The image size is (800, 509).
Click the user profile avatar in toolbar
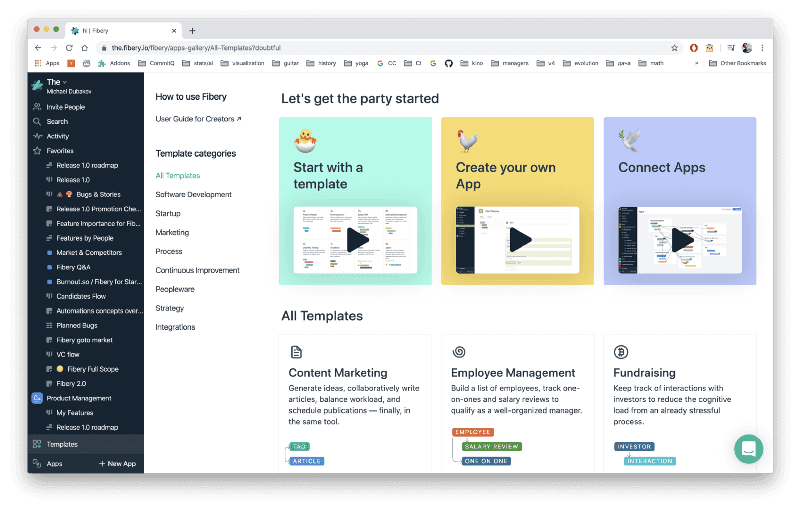point(747,48)
